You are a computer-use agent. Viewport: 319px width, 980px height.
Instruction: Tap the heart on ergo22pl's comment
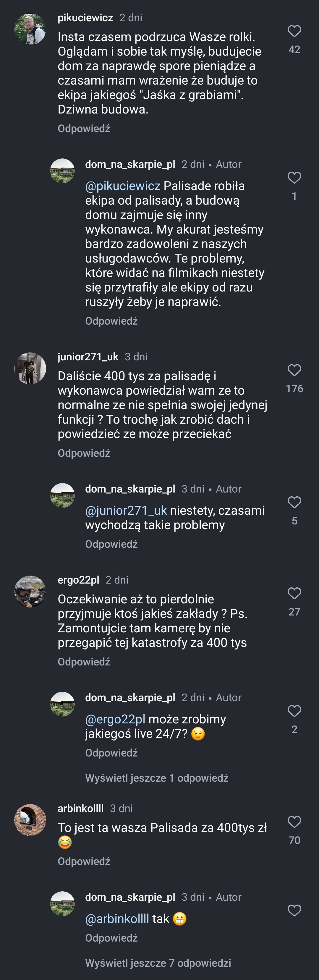coord(294,594)
